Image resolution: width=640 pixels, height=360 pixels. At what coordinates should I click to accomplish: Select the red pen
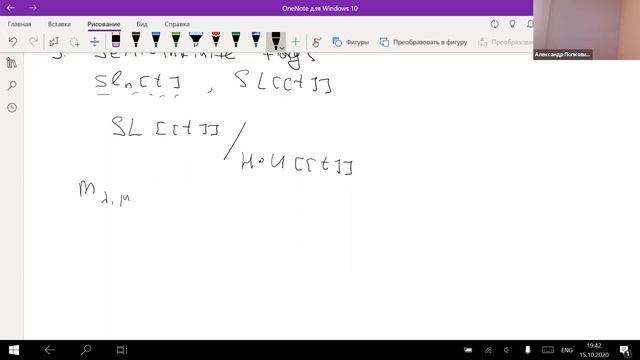pos(216,40)
